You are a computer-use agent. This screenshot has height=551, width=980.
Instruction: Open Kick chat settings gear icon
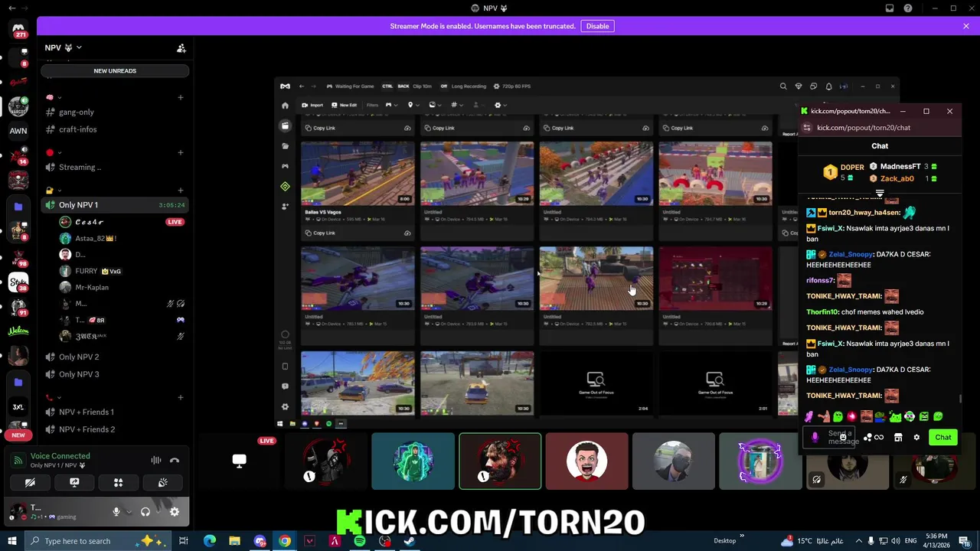(916, 438)
